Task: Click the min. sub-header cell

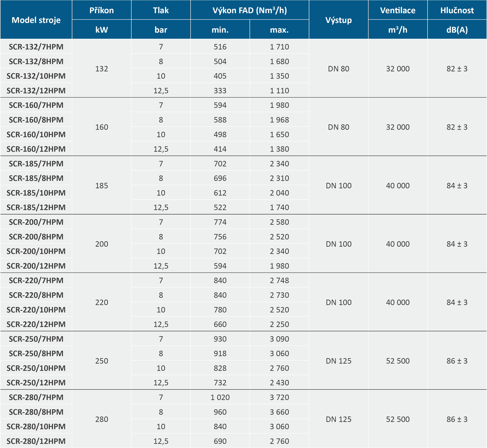Action: coord(220,30)
